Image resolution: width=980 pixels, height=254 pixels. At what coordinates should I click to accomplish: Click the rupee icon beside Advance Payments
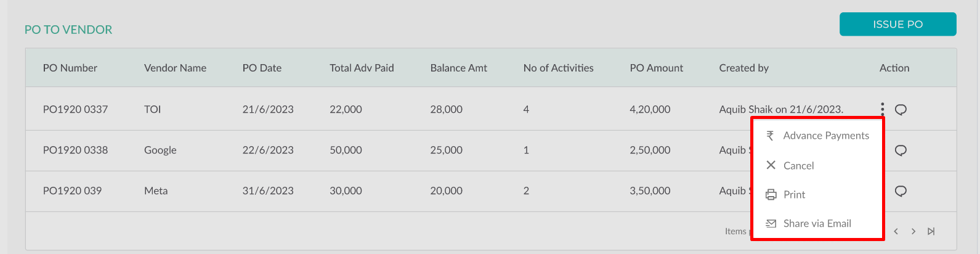click(x=770, y=136)
